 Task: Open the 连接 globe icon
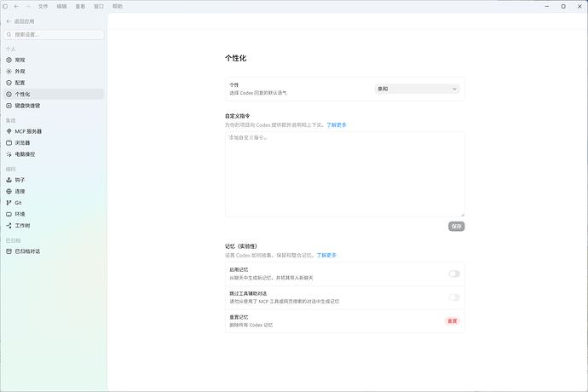point(9,191)
